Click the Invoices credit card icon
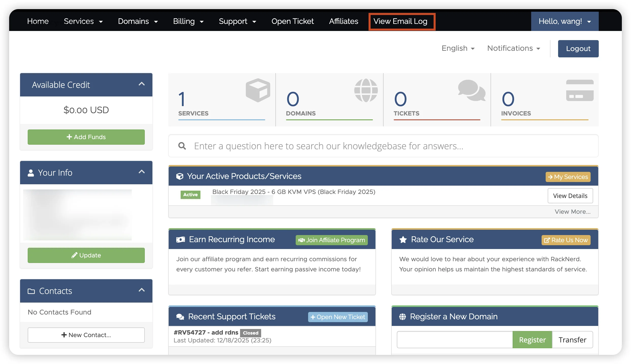631x364 pixels. click(580, 90)
